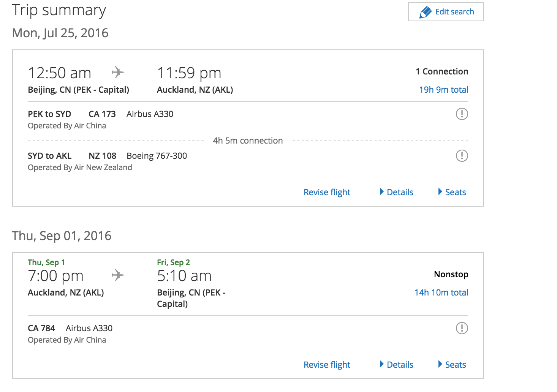
Task: Revise the Beijing to Auckland flight
Action: coord(327,192)
